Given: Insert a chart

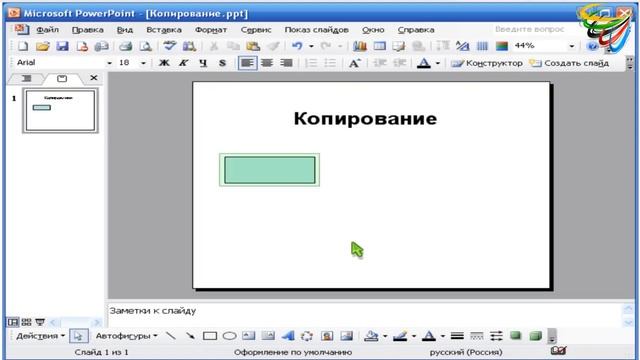Looking at the screenshot, I should pyautogui.click(x=360, y=46).
